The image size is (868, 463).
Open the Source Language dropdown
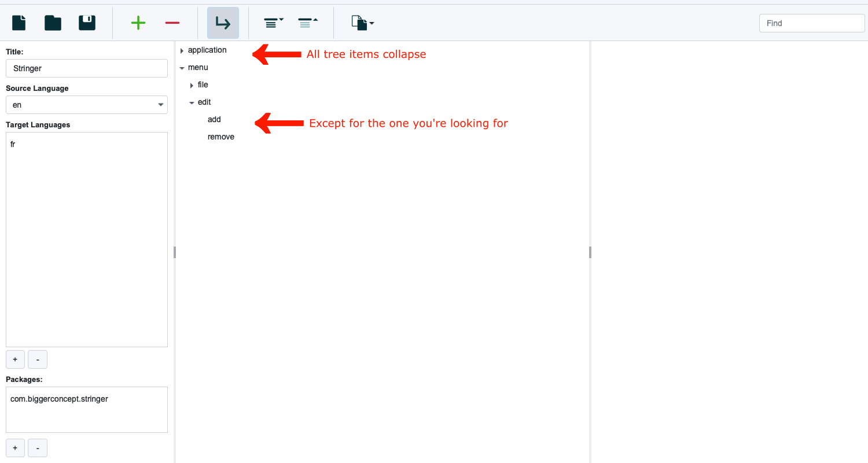point(87,105)
